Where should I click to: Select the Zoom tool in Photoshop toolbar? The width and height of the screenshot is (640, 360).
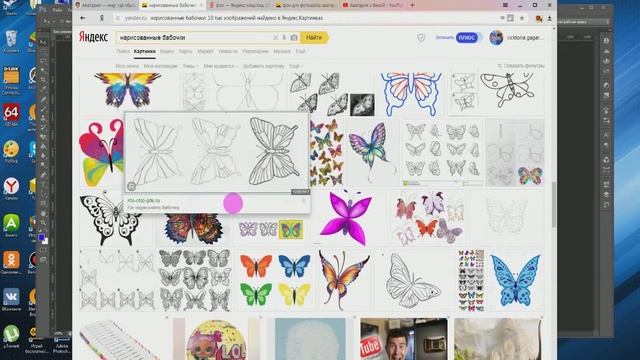(x=43, y=223)
